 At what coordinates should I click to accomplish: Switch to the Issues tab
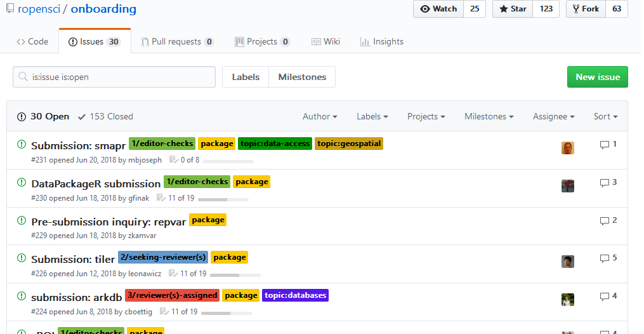pyautogui.click(x=95, y=41)
